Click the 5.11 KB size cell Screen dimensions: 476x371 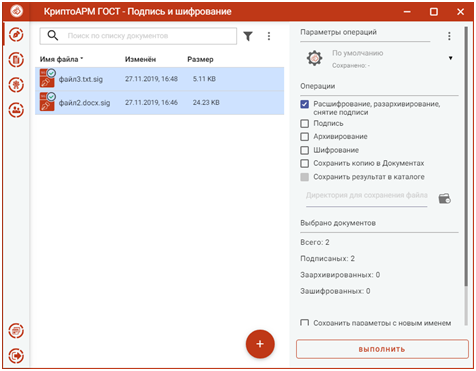point(204,79)
